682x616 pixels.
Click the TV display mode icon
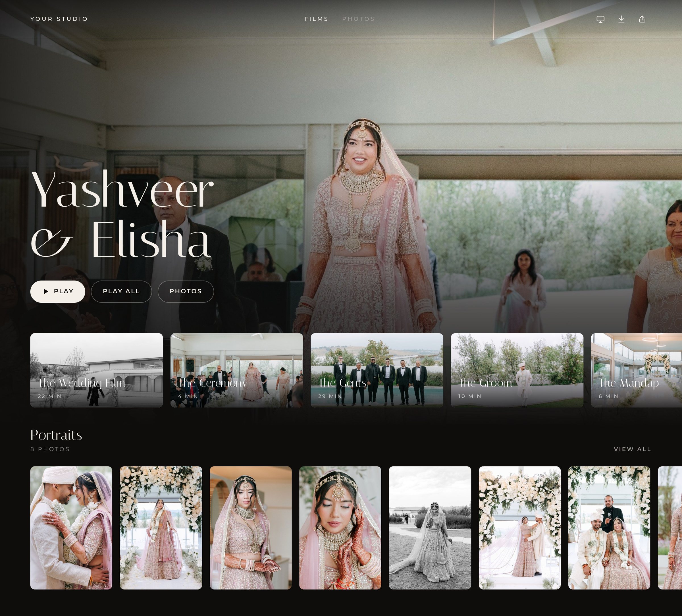(x=600, y=19)
